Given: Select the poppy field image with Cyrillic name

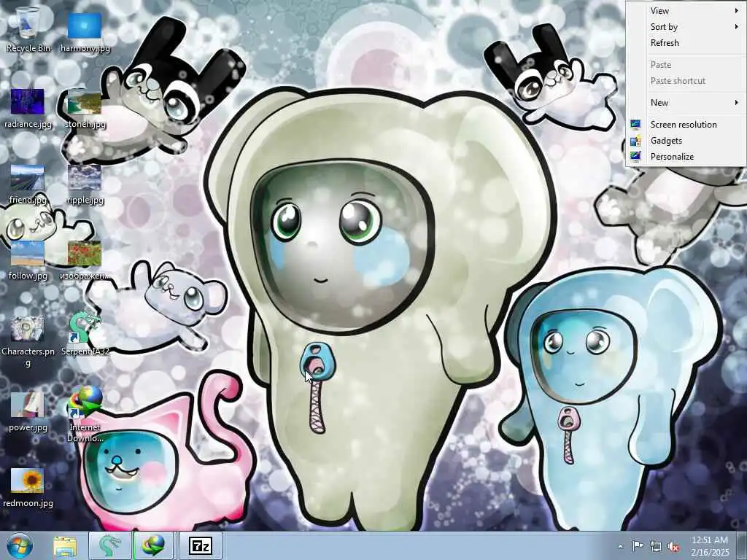Looking at the screenshot, I should tap(85, 260).
